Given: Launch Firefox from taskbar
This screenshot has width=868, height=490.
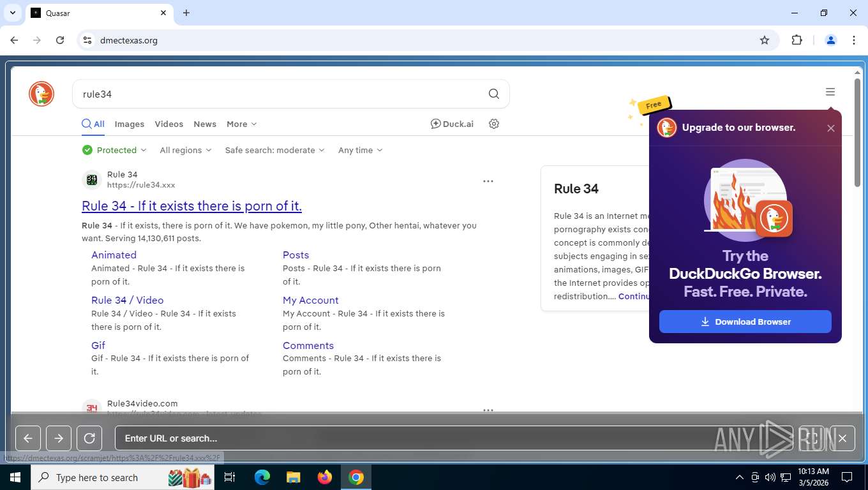Looking at the screenshot, I should pos(325,477).
